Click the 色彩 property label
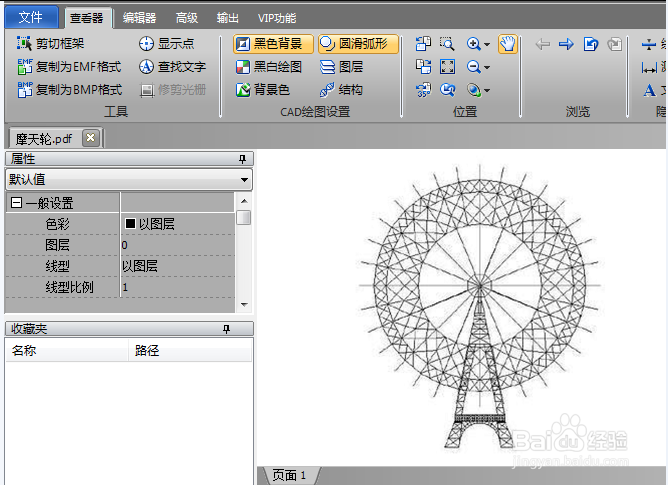668x485 pixels. 58,224
